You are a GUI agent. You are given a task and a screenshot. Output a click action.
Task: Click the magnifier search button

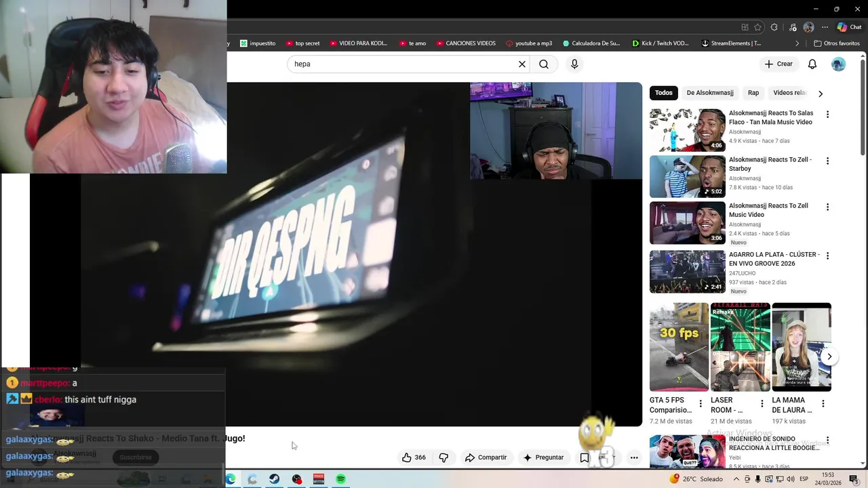click(x=544, y=64)
